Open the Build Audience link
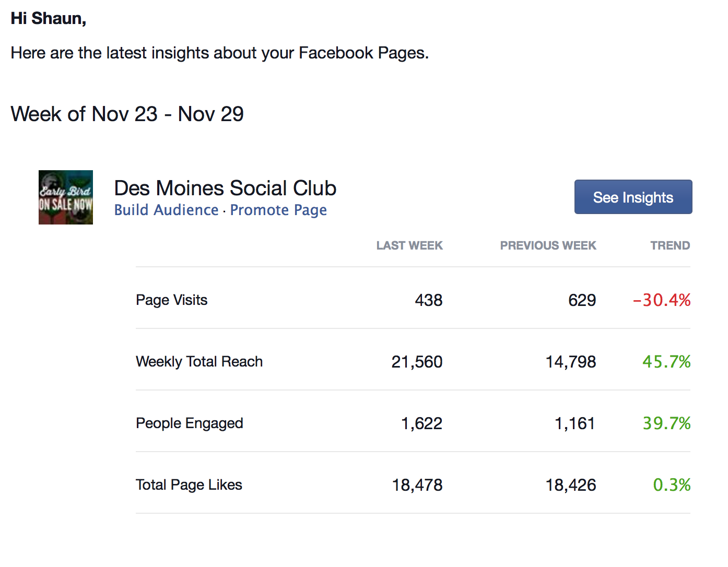Viewport: 728px width, 567px height. point(166,210)
